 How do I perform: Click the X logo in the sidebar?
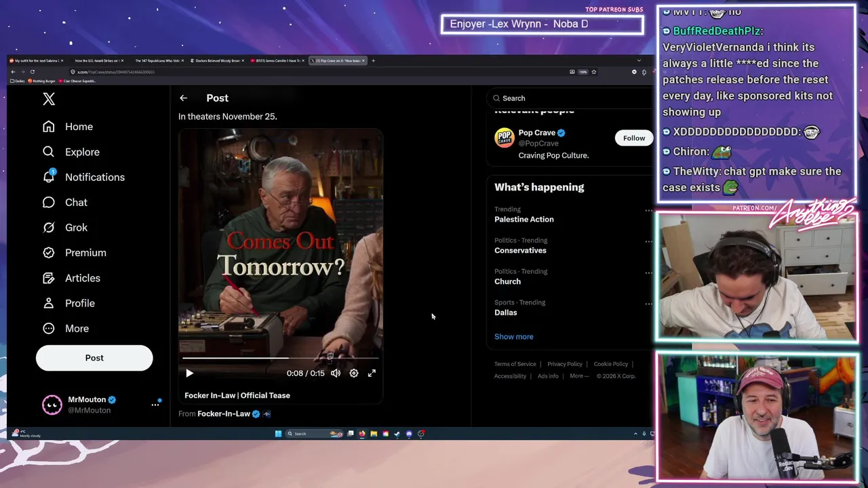tap(49, 99)
